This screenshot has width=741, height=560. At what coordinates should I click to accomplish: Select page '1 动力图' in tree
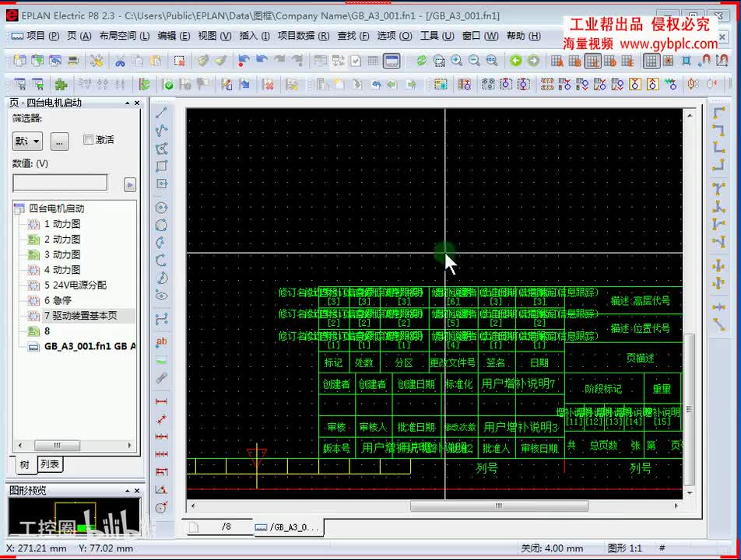(62, 224)
